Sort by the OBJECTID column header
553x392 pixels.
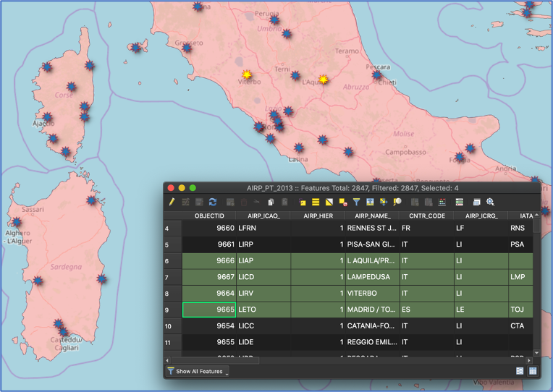tap(208, 216)
